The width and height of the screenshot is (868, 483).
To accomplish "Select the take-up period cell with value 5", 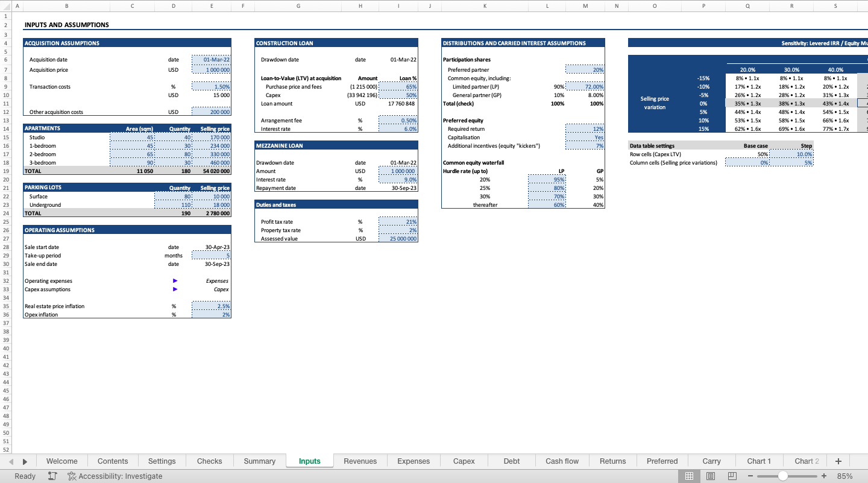I will pos(212,256).
